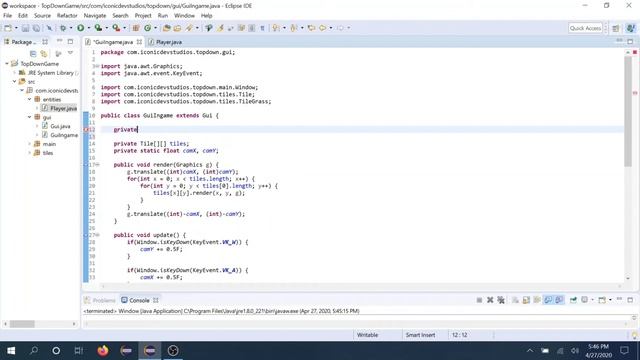Open Firefox from the taskbar
Image resolution: width=640 pixels, height=360 pixels.
103,351
